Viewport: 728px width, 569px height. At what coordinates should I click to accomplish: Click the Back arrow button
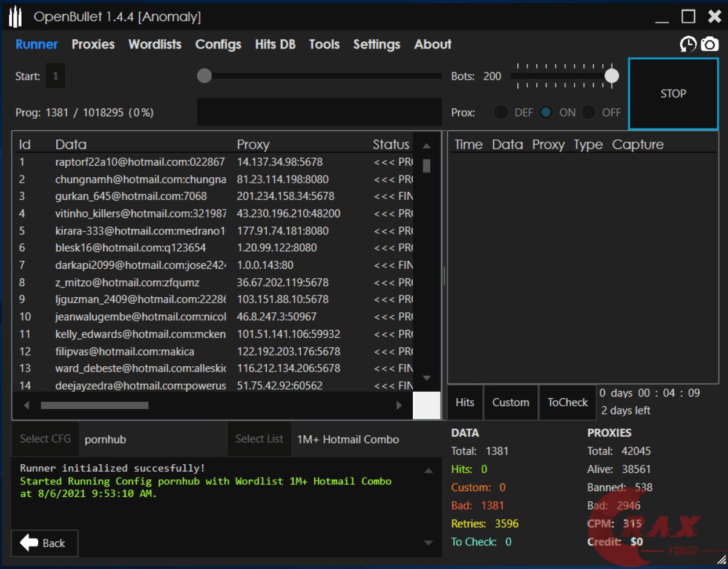coord(44,543)
